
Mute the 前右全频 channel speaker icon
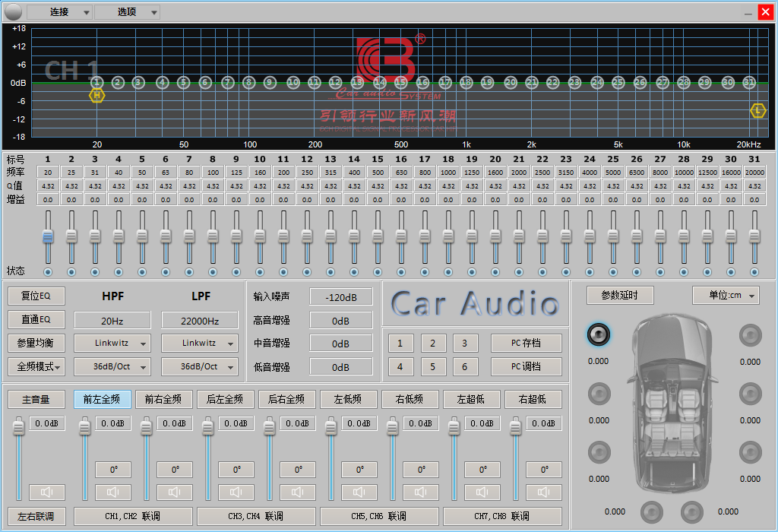click(175, 492)
